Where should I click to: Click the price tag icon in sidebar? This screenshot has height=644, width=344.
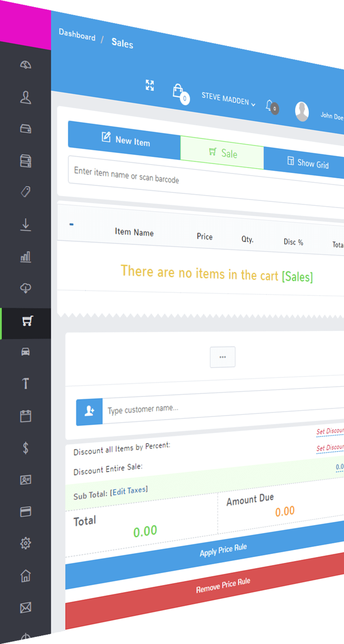pyautogui.click(x=26, y=192)
